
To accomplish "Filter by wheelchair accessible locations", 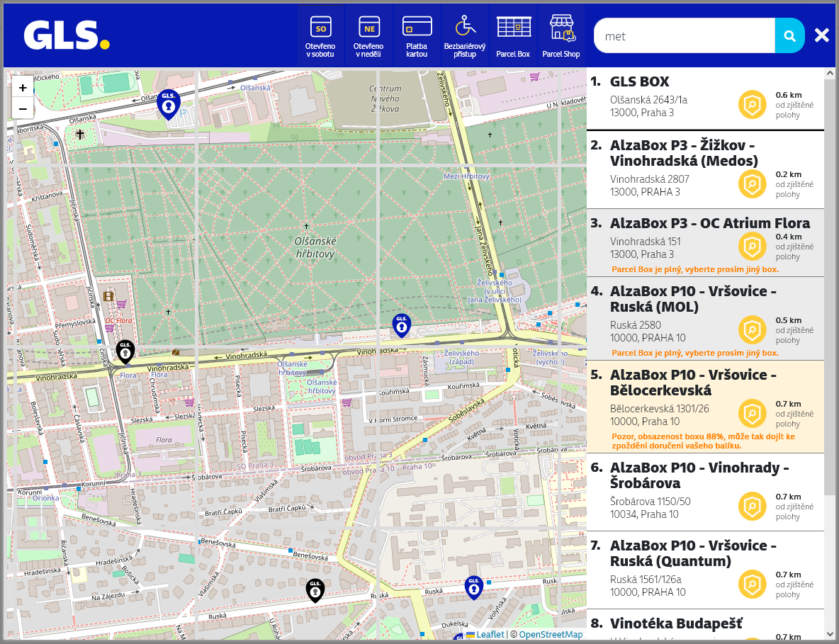I will tap(464, 36).
